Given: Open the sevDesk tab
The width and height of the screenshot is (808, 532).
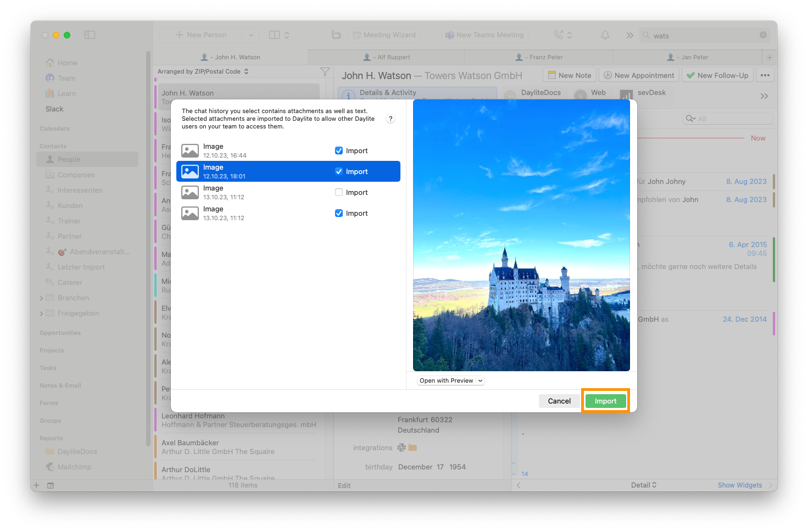Looking at the screenshot, I should pyautogui.click(x=643, y=93).
